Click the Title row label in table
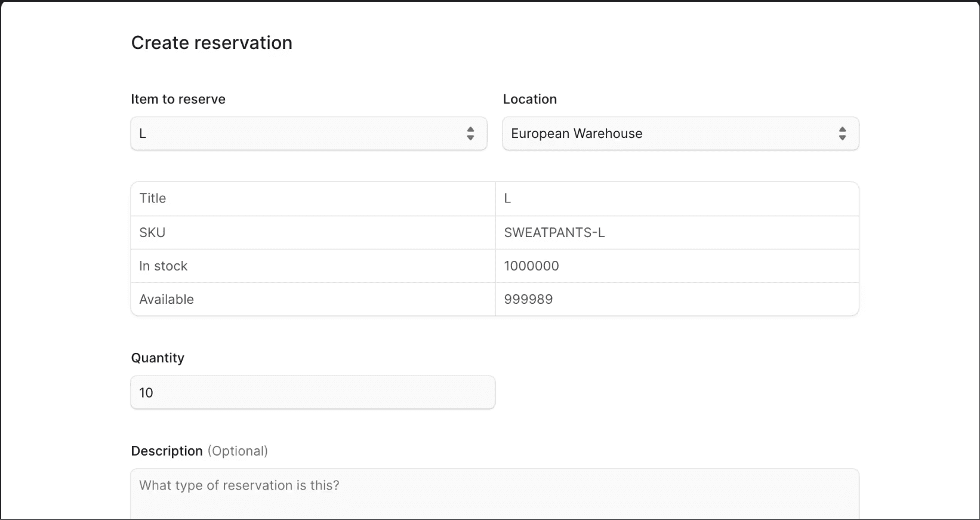This screenshot has width=980, height=520. 153,199
